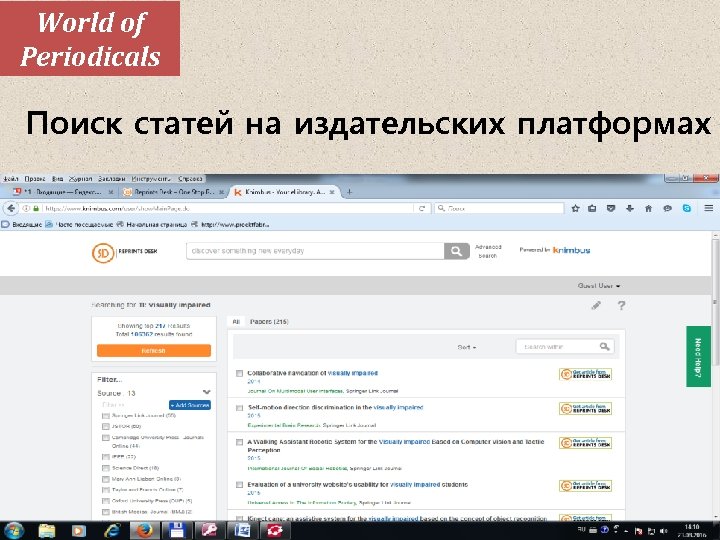Open Self-motion direction discrimination article link
Viewport: 720px width, 540px height.
pos(335,407)
